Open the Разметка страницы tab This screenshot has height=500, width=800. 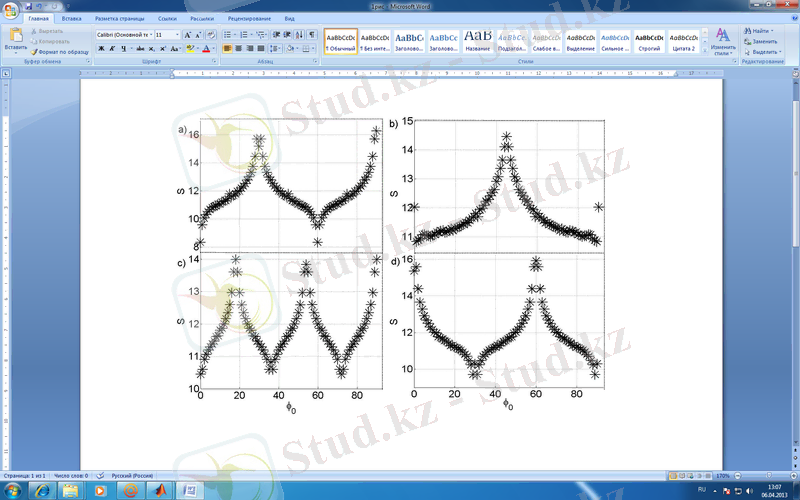[117, 19]
